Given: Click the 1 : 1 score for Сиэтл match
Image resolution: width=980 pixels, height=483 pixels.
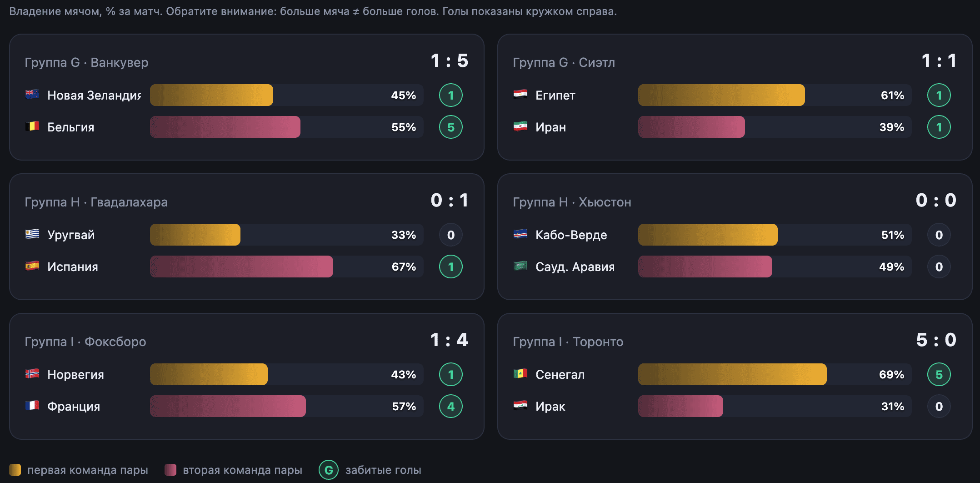Looking at the screenshot, I should [x=939, y=60].
